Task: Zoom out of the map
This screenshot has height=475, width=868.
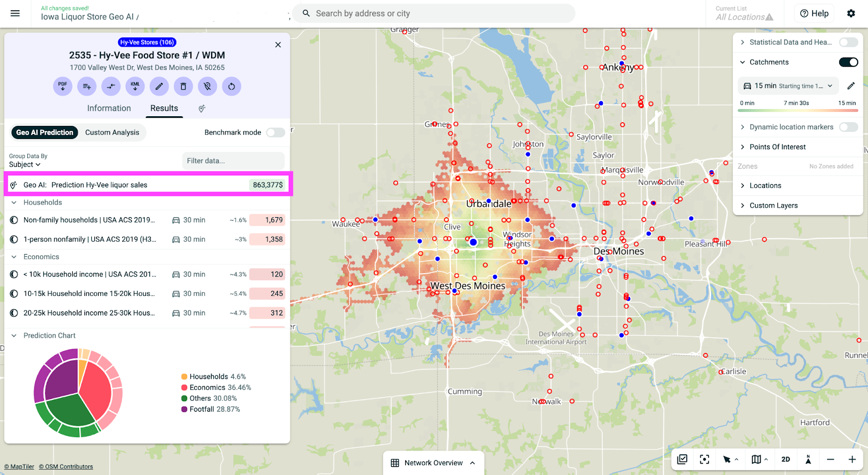Action: pos(831,459)
